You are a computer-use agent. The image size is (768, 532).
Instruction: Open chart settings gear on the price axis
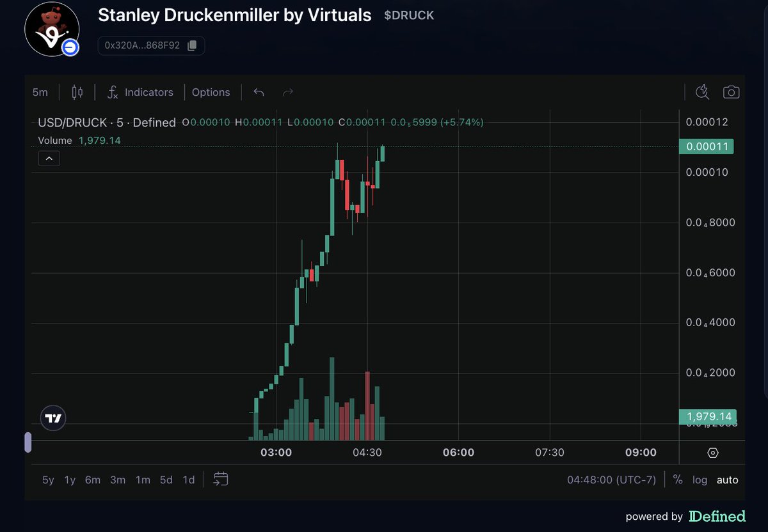click(x=713, y=453)
